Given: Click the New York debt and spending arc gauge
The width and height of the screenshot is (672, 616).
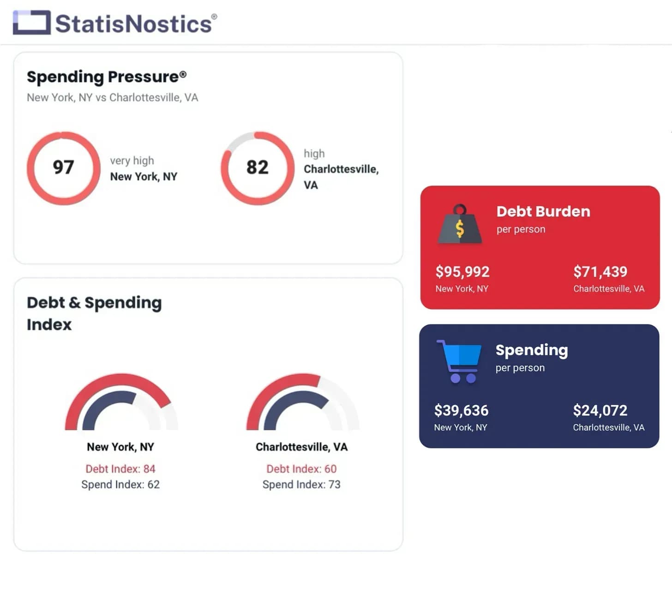Looking at the screenshot, I should click(121, 402).
